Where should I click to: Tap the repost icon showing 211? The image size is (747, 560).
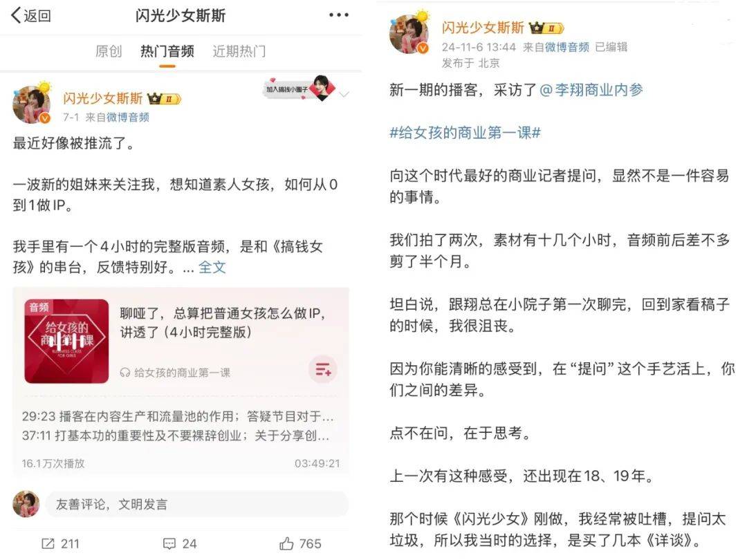(x=60, y=543)
